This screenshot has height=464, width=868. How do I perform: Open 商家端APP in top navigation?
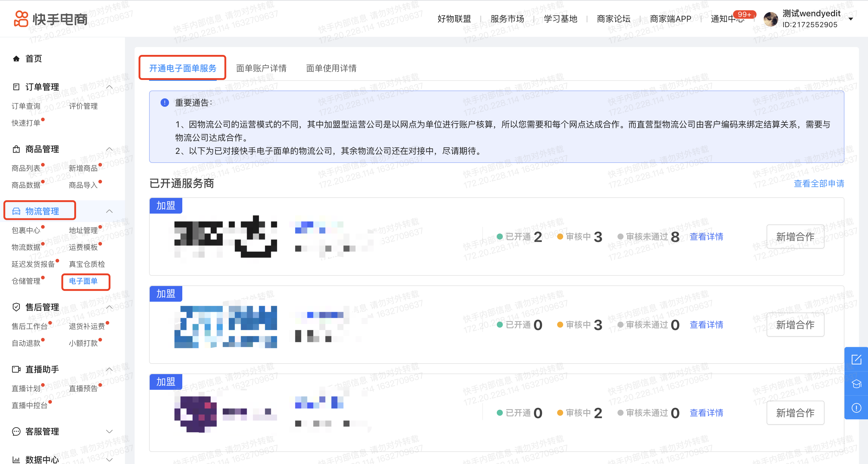point(670,19)
